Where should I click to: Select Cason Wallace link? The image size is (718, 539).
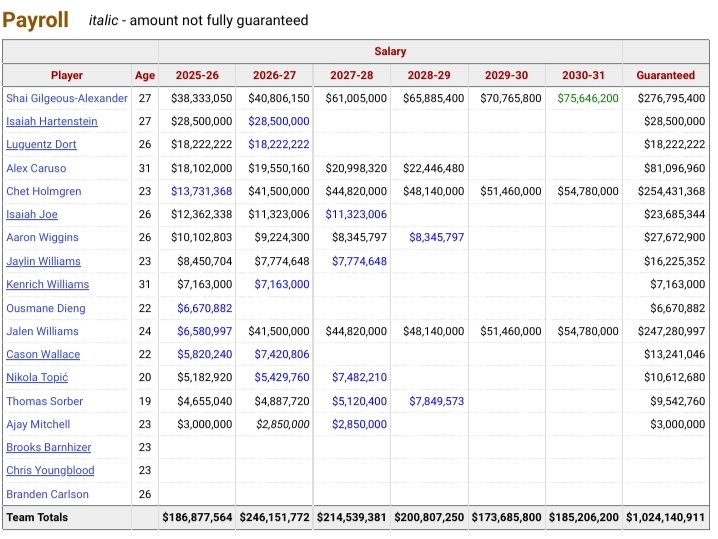[43, 354]
